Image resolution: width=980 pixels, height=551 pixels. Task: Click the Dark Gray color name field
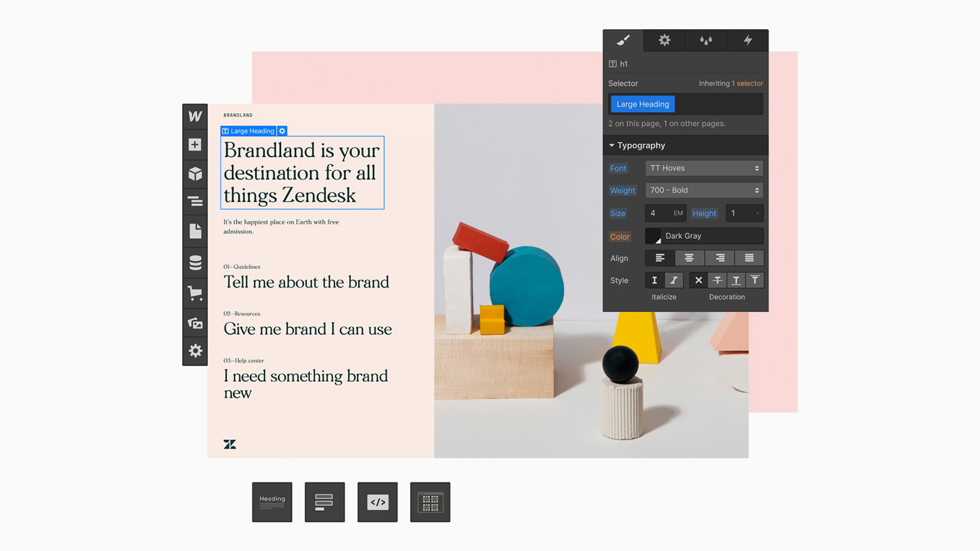(x=713, y=236)
